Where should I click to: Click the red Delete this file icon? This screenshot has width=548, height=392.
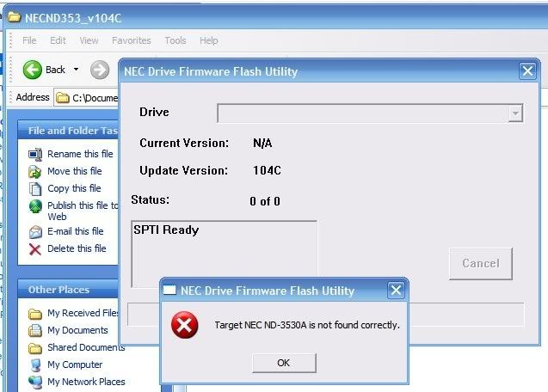tap(35, 248)
